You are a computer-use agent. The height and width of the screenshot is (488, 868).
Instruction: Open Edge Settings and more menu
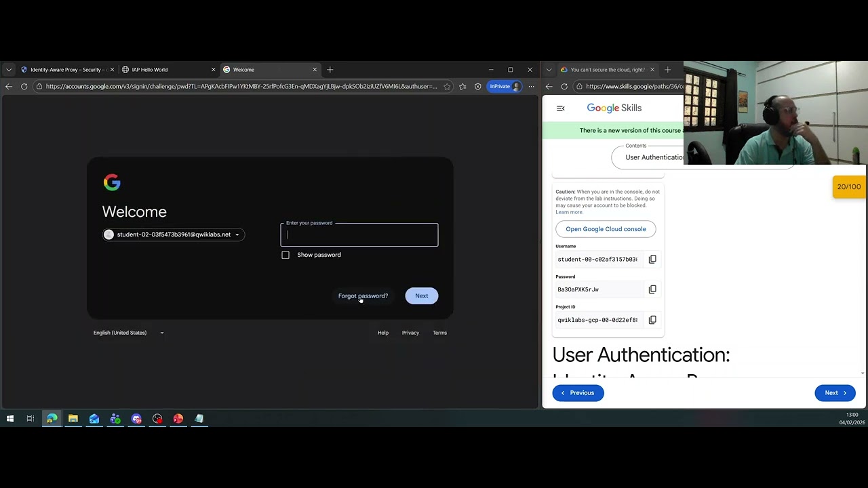[x=532, y=86]
